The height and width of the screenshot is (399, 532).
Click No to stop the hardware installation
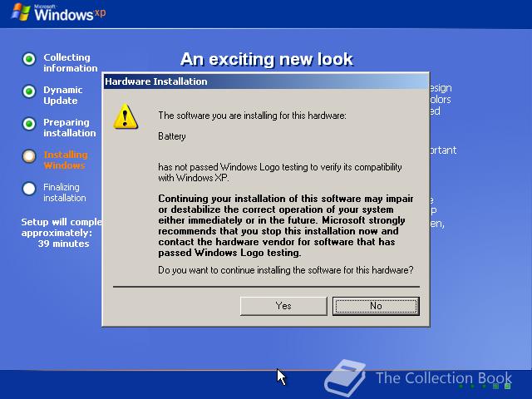point(376,306)
